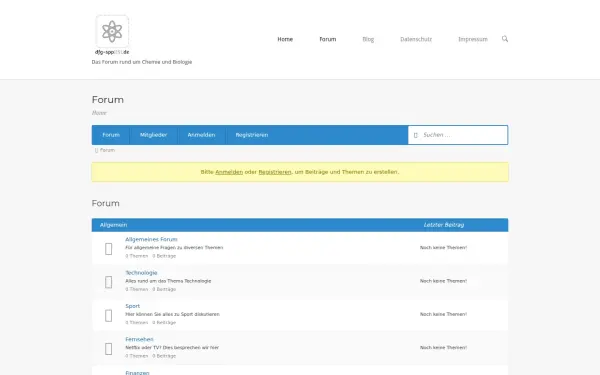The height and width of the screenshot is (375, 600).
Task: Click 'Hier können Sie alles zu Sport diskutieren'
Action: [x=173, y=314]
